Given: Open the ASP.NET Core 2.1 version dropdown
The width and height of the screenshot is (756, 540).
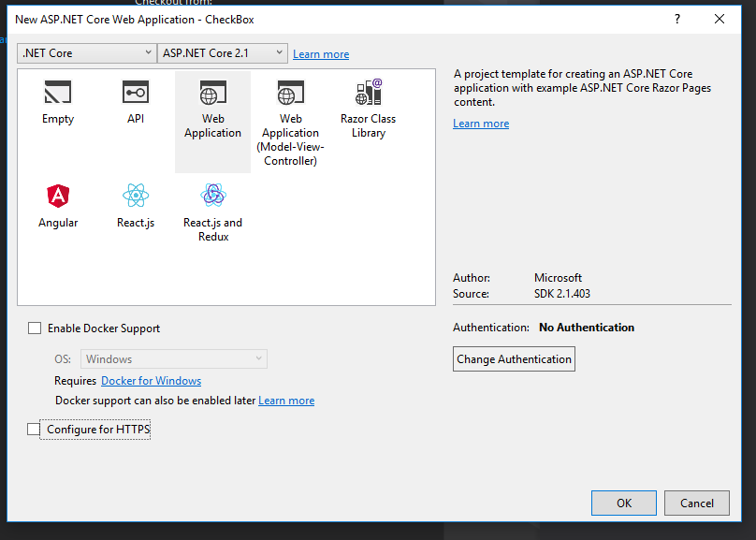Looking at the screenshot, I should tap(223, 53).
